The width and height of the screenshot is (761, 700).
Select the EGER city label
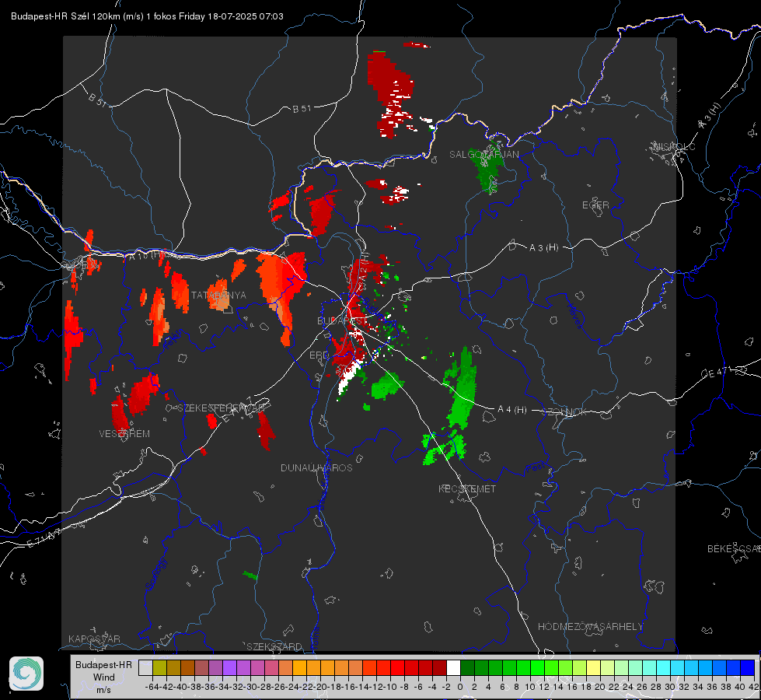point(595,205)
